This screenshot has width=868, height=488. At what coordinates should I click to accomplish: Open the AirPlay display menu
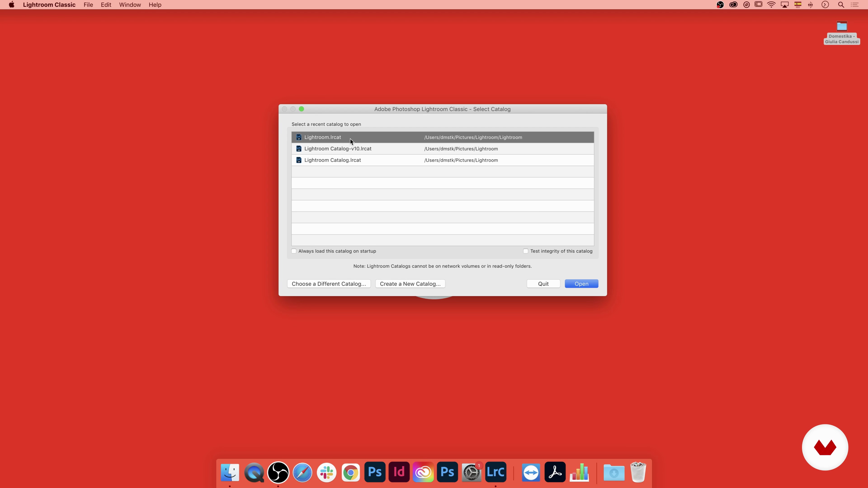785,5
